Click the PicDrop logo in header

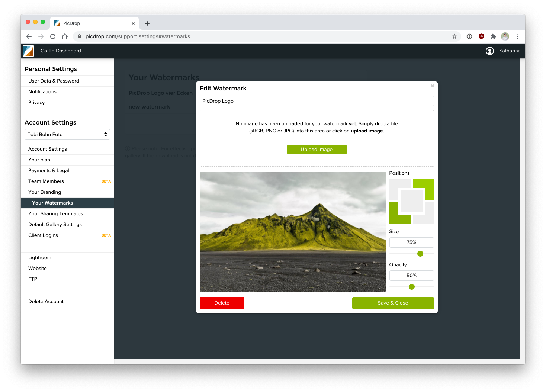pos(28,51)
